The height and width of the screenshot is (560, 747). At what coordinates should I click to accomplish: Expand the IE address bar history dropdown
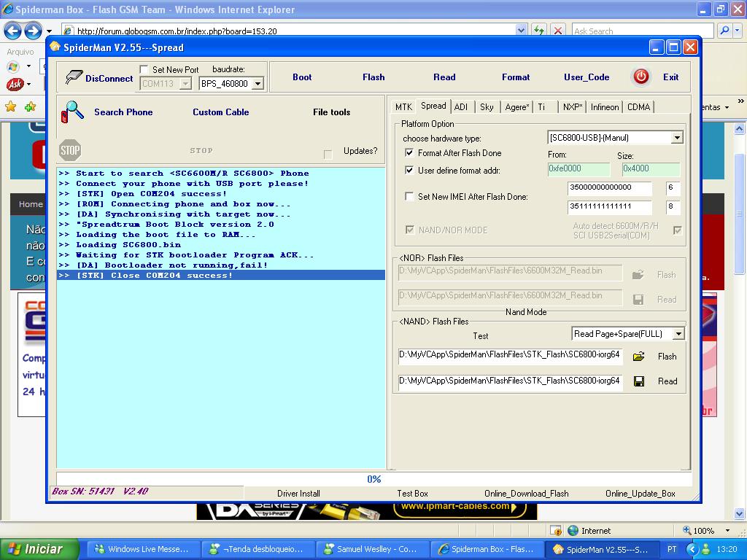pos(521,31)
